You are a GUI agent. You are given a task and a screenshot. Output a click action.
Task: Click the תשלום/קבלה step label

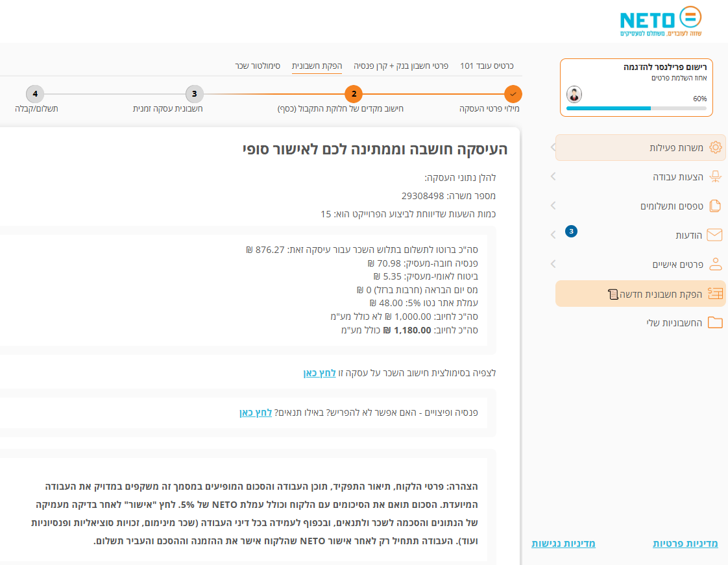[x=36, y=108]
